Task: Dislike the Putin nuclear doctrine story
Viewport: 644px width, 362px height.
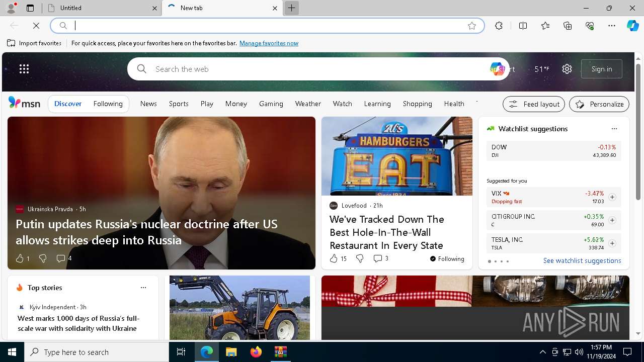Action: coord(43,258)
